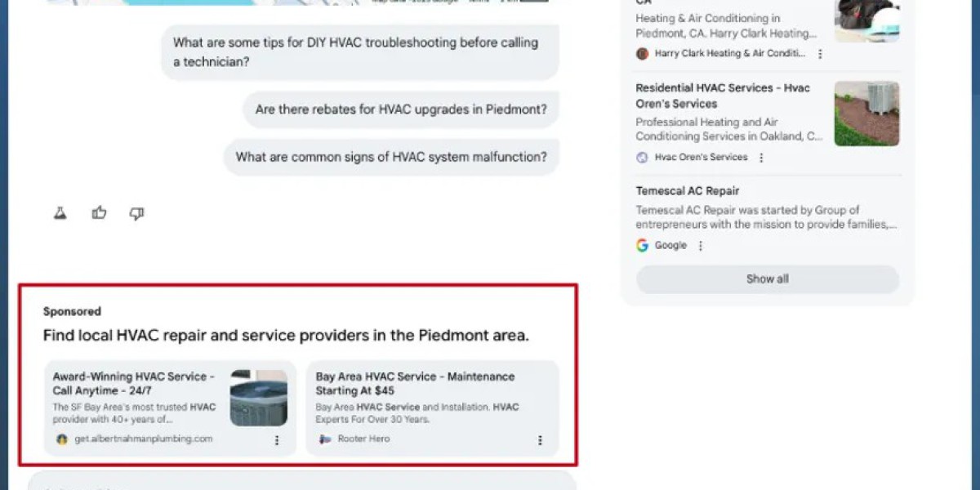Viewport: 980px width, 490px height.
Task: Choose the common signs of HVAC malfunction suggestion
Action: (x=391, y=157)
